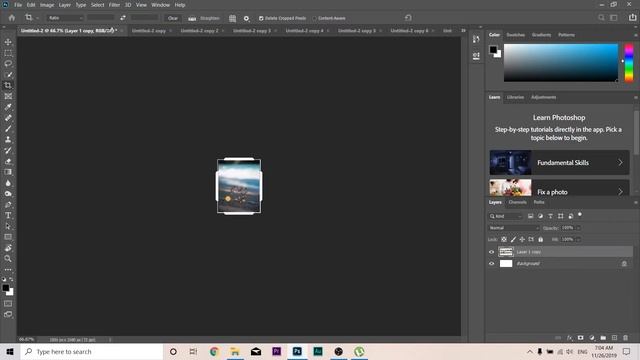Image resolution: width=640 pixels, height=360 pixels.
Task: Toggle lock image pixels brush icon
Action: click(x=513, y=240)
